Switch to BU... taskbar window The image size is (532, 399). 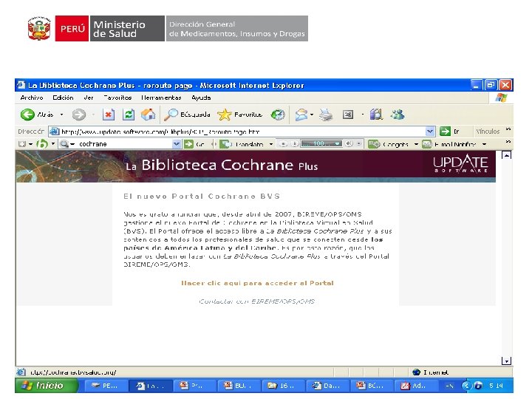click(238, 386)
